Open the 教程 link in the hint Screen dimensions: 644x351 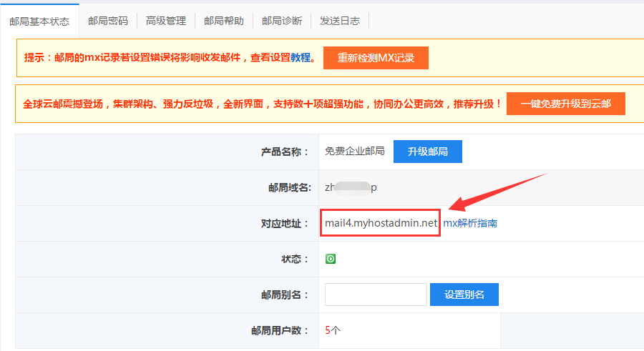[x=301, y=58]
